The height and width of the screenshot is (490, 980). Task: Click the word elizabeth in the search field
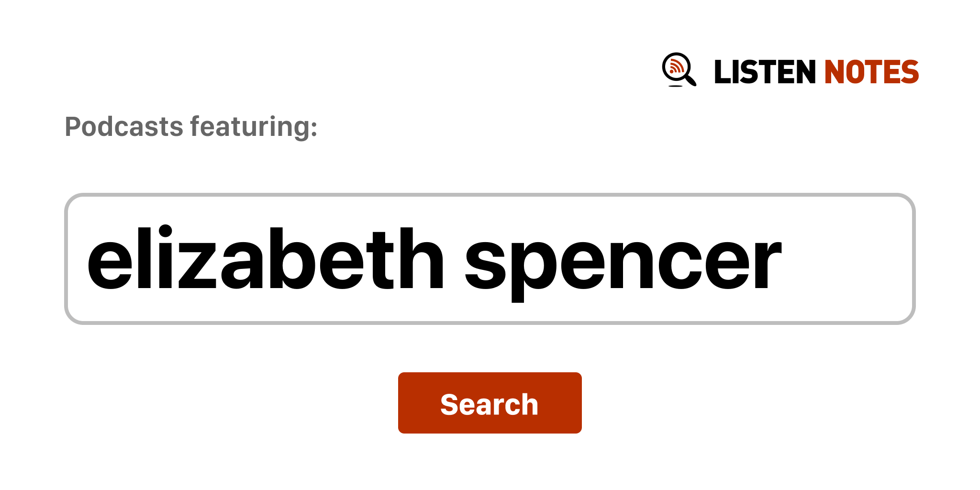(x=266, y=259)
